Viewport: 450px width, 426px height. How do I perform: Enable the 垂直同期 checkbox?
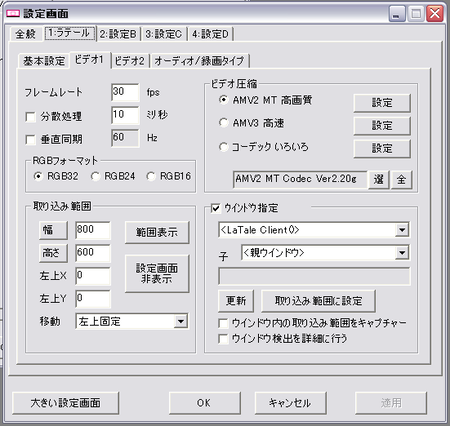coord(31,140)
